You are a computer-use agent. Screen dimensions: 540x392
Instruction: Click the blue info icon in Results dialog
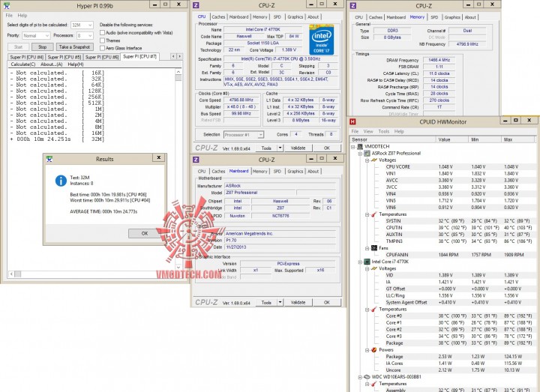61,181
